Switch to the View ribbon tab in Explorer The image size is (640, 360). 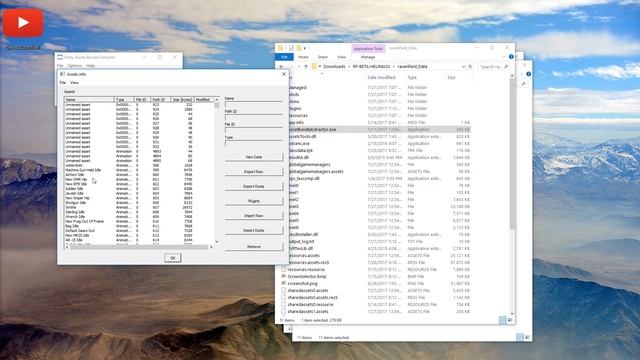point(341,57)
